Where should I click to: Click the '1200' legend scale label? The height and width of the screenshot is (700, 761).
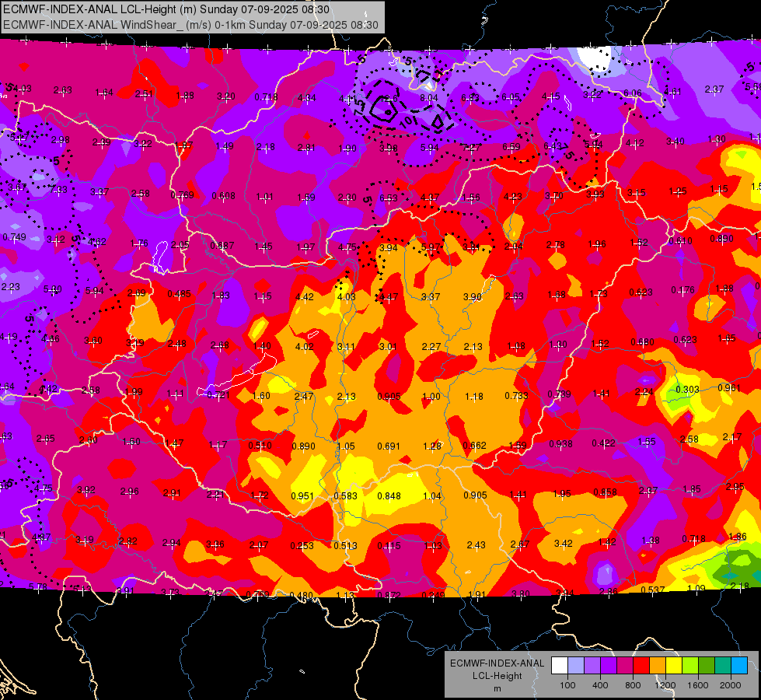click(665, 685)
